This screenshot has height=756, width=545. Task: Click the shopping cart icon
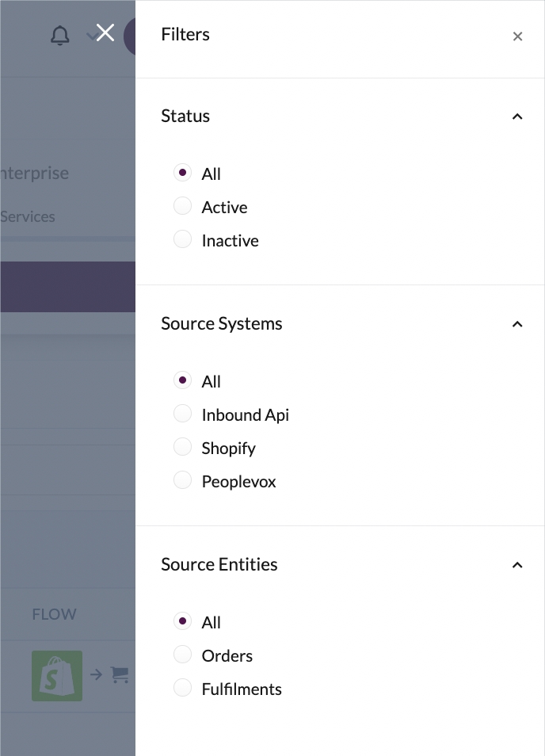tap(120, 675)
